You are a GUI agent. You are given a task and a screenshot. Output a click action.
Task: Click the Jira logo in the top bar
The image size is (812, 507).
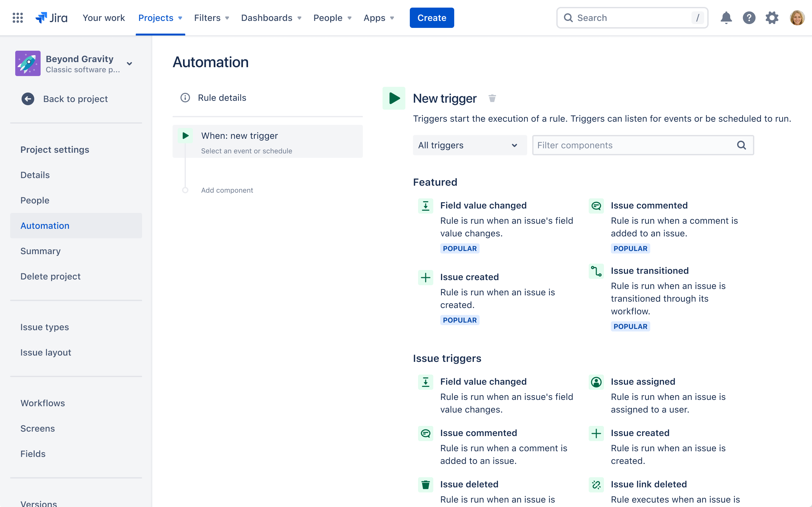pos(51,17)
